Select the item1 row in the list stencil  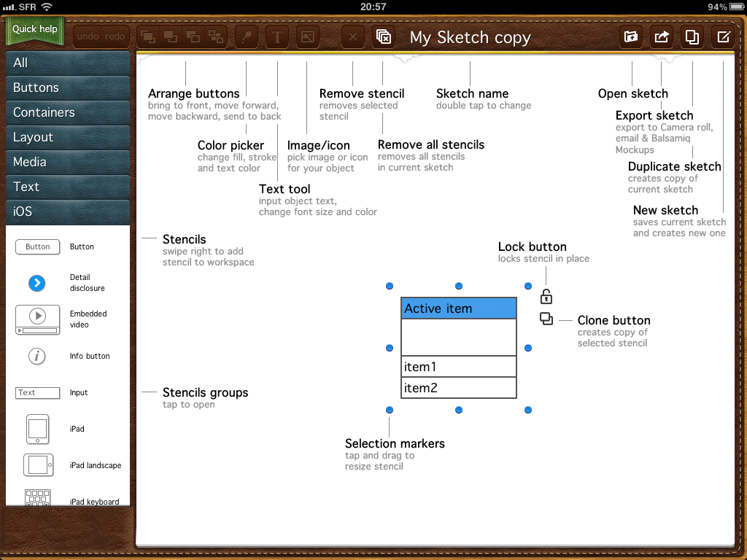[x=458, y=367]
